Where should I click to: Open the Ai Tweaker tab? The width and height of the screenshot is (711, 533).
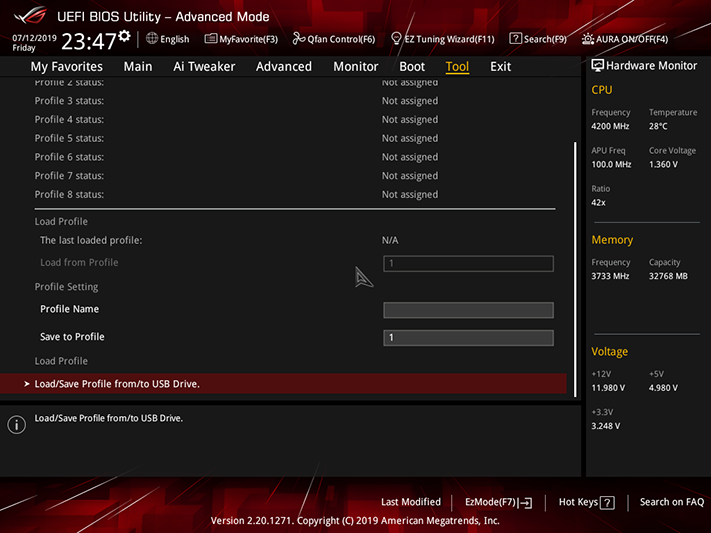tap(204, 66)
